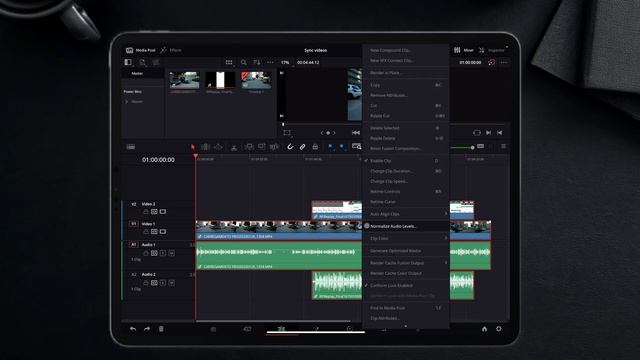Open timeline view options icon
The height and width of the screenshot is (360, 640).
131,147
